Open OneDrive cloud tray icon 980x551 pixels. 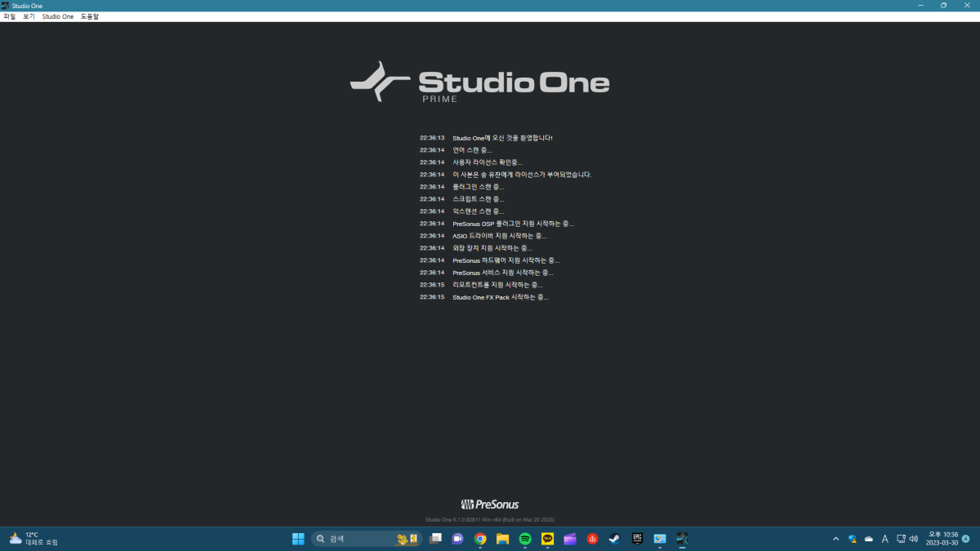(x=869, y=539)
